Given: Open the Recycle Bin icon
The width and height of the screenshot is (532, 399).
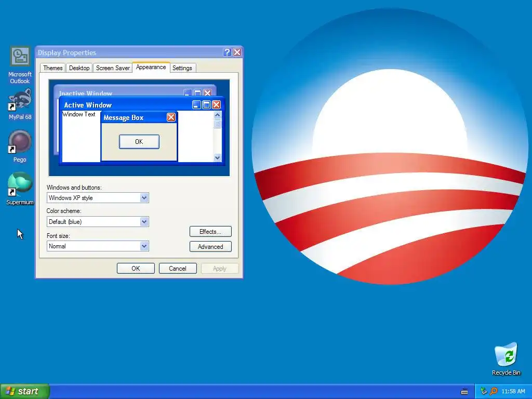Looking at the screenshot, I should [x=506, y=359].
